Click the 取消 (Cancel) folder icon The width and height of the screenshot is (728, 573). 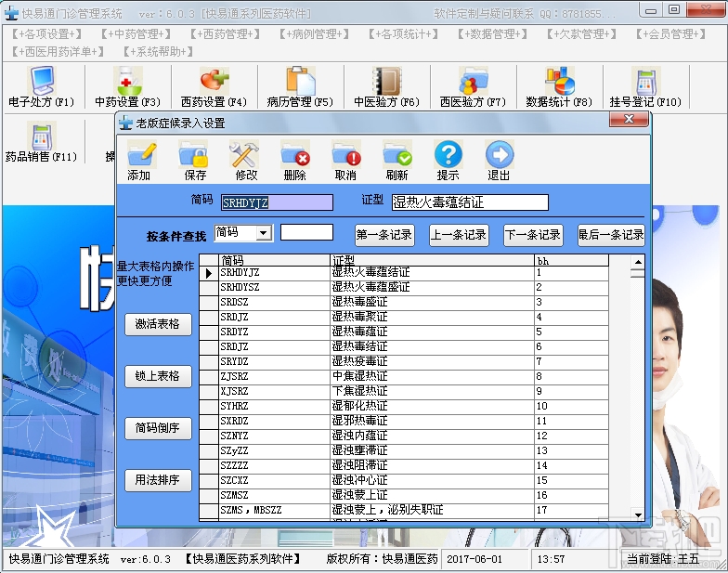coord(346,155)
